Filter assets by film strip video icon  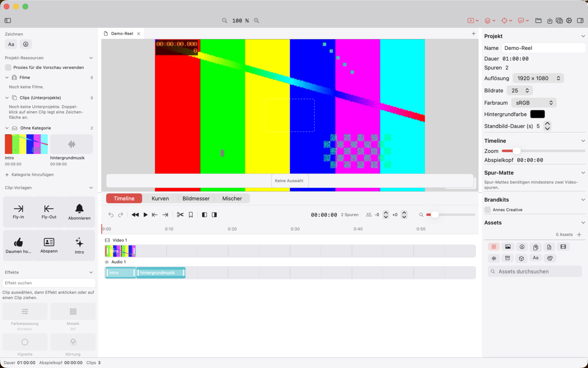click(563, 247)
